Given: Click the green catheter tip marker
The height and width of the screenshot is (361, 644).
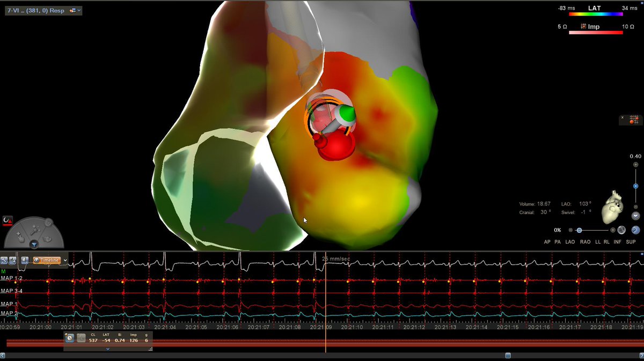Looking at the screenshot, I should [x=347, y=113].
